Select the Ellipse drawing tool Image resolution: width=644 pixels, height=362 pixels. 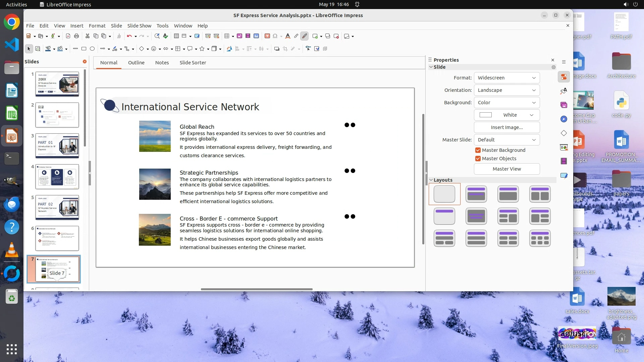tap(92, 49)
